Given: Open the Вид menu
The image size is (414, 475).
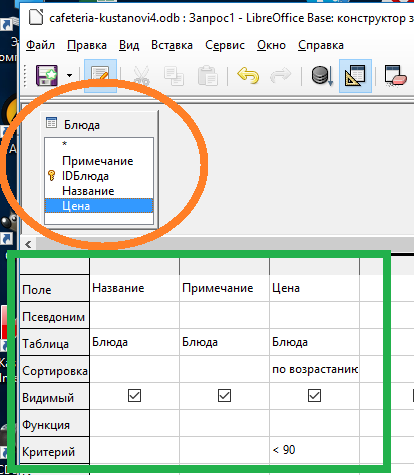Looking at the screenshot, I should tap(129, 45).
